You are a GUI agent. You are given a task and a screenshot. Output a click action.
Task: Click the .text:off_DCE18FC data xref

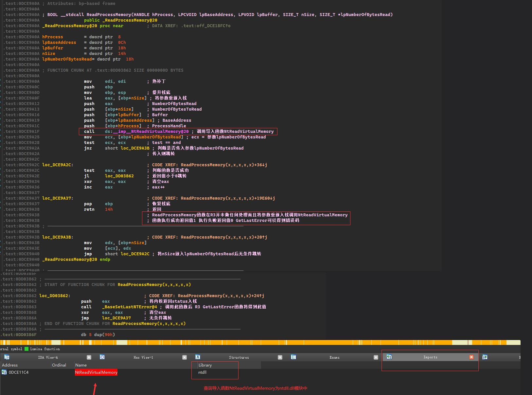click(206, 26)
